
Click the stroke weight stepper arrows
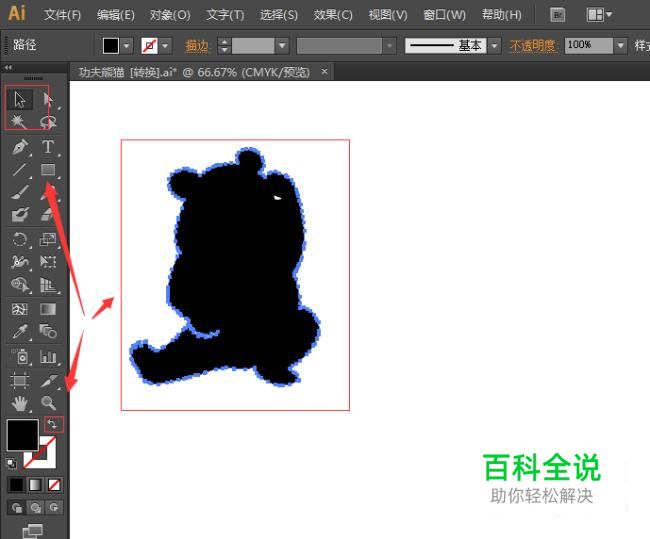(224, 46)
